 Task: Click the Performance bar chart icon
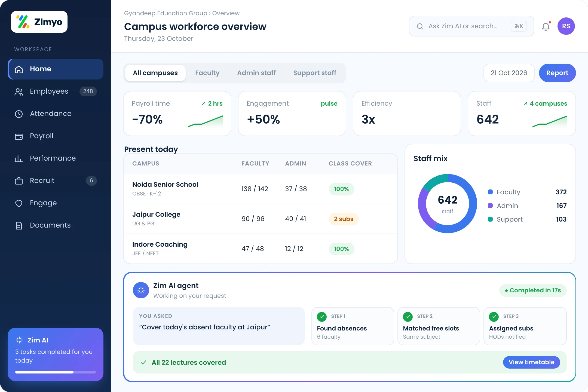[19, 158]
